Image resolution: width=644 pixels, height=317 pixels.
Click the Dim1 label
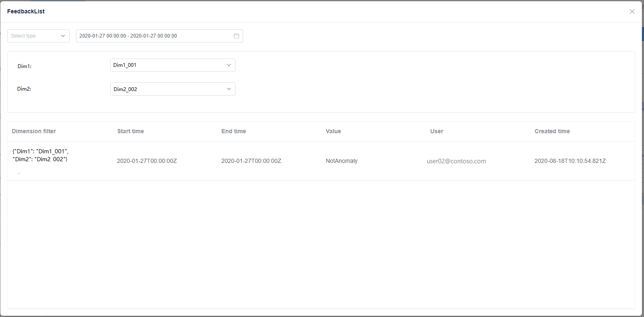point(25,66)
